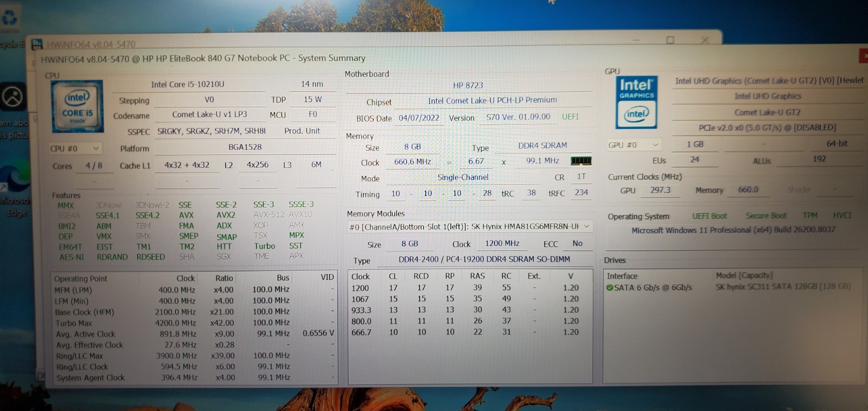Image resolution: width=868 pixels, height=411 pixels.
Task: Click the Intel Core i5-10210U name field
Action: [x=188, y=84]
